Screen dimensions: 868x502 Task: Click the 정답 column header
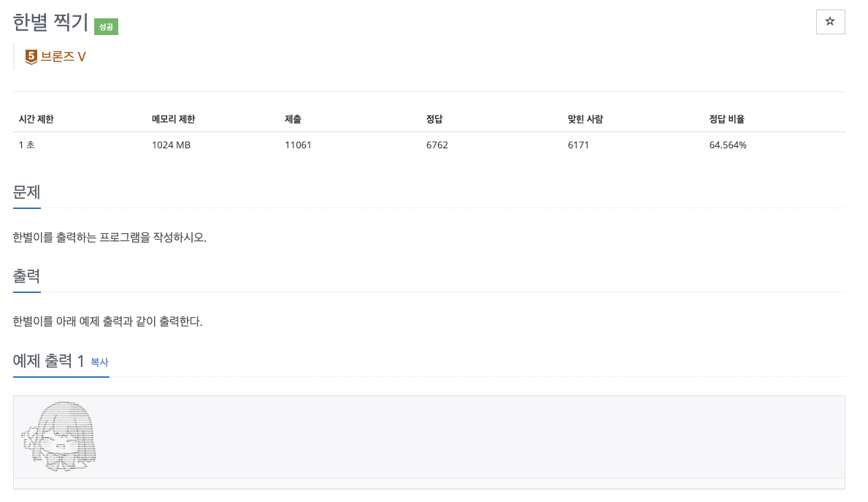[434, 119]
